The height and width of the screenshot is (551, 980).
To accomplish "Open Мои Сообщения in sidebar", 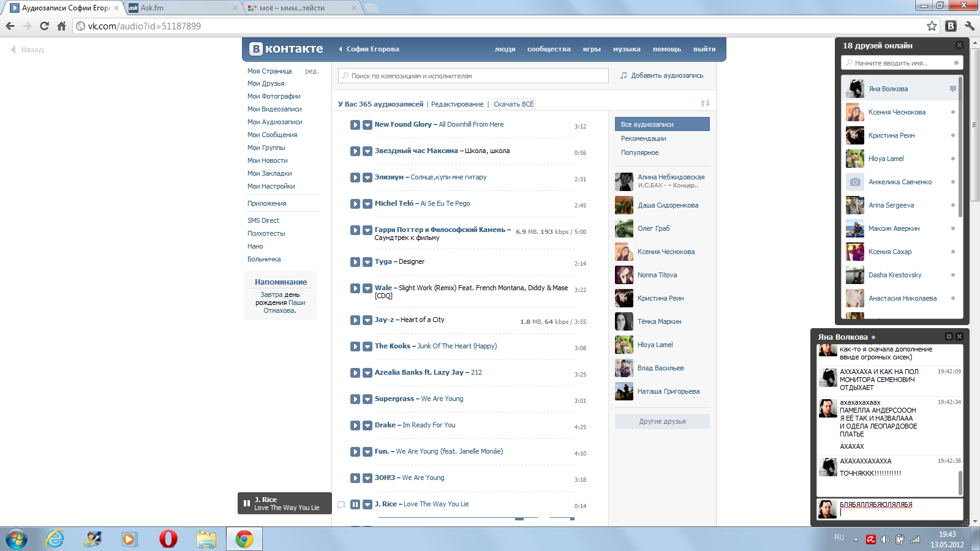I will (x=273, y=135).
